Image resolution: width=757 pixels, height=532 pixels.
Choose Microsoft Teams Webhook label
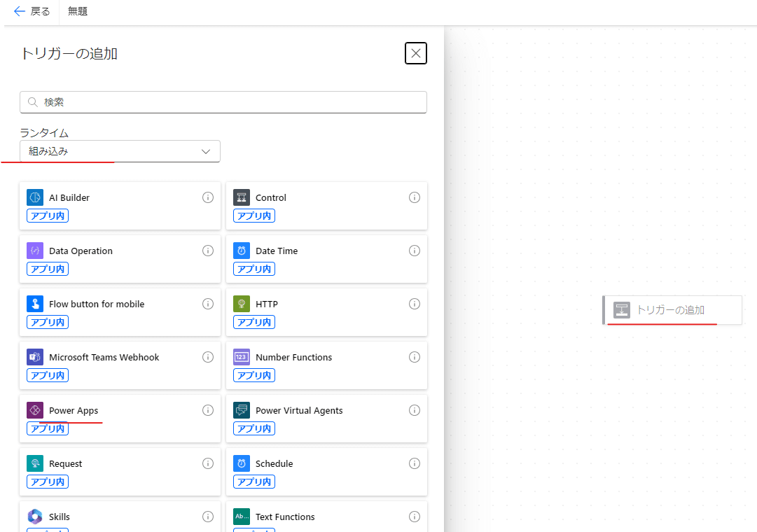click(104, 357)
